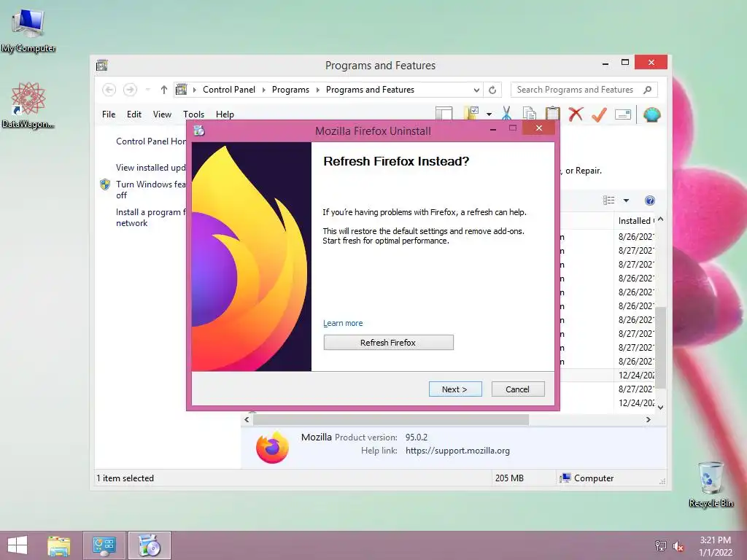Image resolution: width=747 pixels, height=560 pixels.
Task: Click the folder options toolbar icon
Action: click(472, 113)
